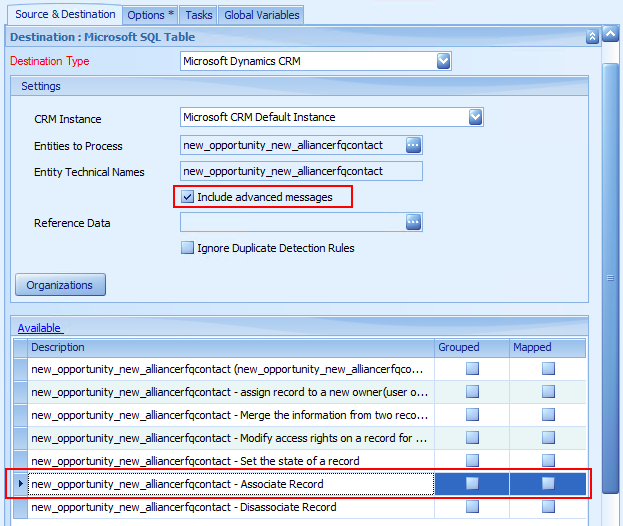Check Grouped for Modify access rights row

472,438
